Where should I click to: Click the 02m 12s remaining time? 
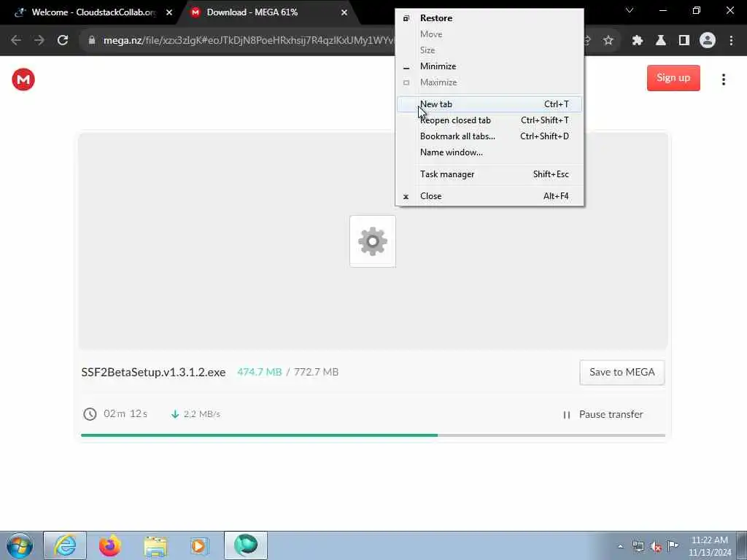[125, 414]
